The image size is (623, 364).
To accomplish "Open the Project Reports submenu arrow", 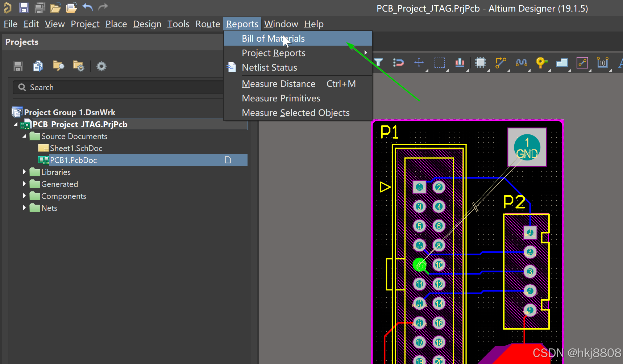I will point(366,53).
